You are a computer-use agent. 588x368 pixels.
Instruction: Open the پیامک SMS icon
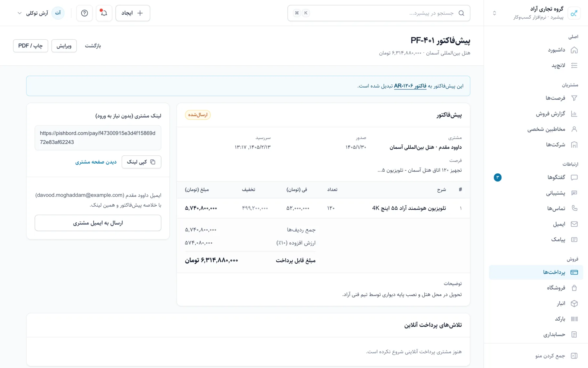pyautogui.click(x=574, y=239)
